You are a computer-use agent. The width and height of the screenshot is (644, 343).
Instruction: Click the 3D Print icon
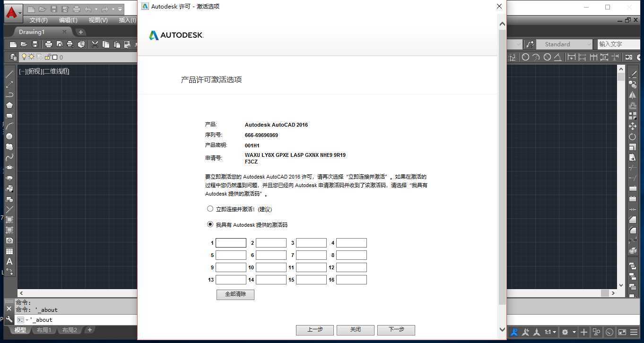[x=81, y=44]
